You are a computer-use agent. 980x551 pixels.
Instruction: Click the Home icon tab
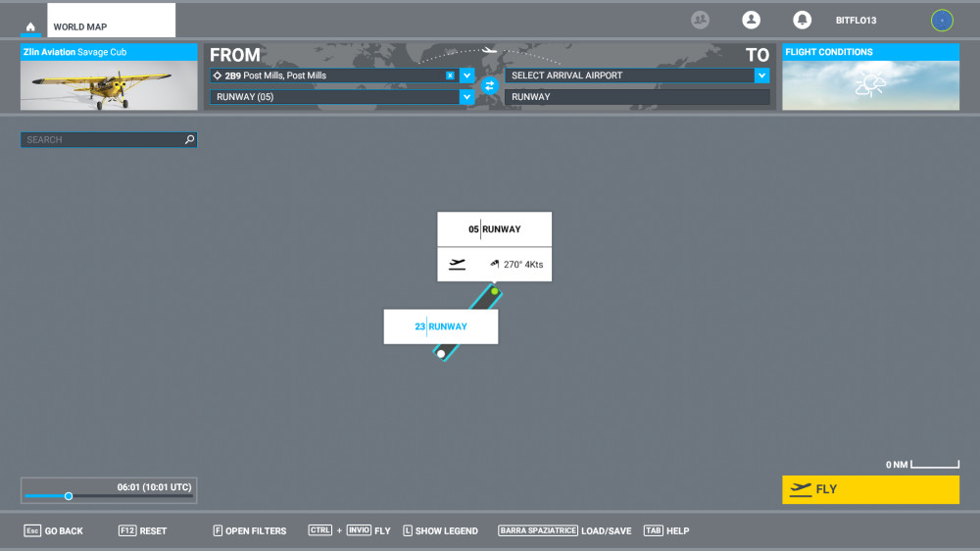tap(30, 26)
